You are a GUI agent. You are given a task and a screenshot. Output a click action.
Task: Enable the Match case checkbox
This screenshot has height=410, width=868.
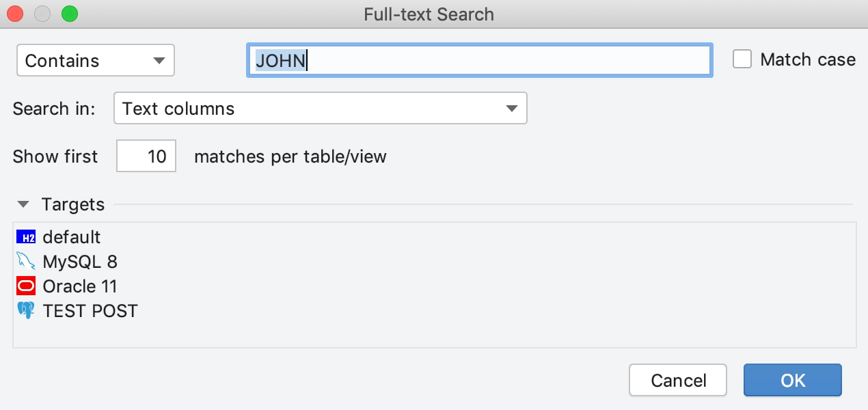pyautogui.click(x=742, y=59)
